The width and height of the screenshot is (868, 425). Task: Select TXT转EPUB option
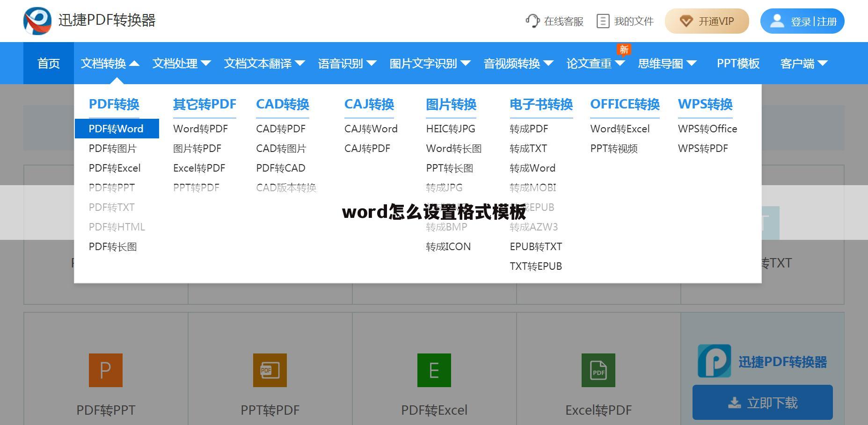536,266
